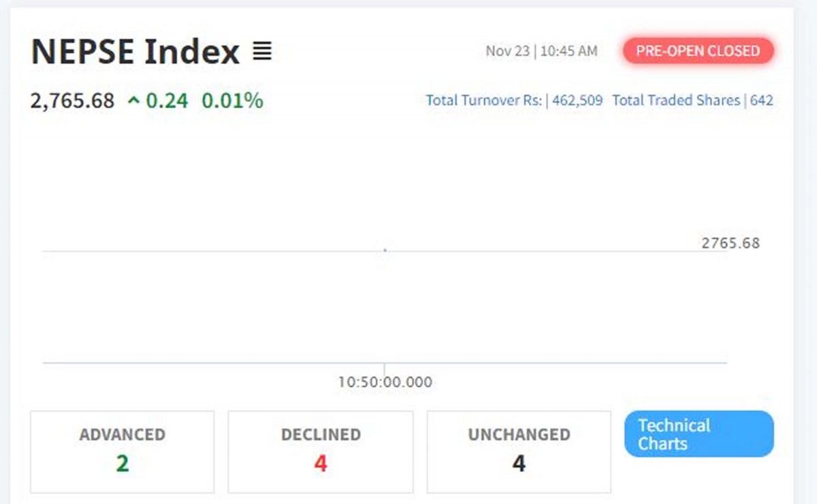Click the list icon beside NEPSE Index
This screenshot has height=504, width=817.
click(262, 52)
